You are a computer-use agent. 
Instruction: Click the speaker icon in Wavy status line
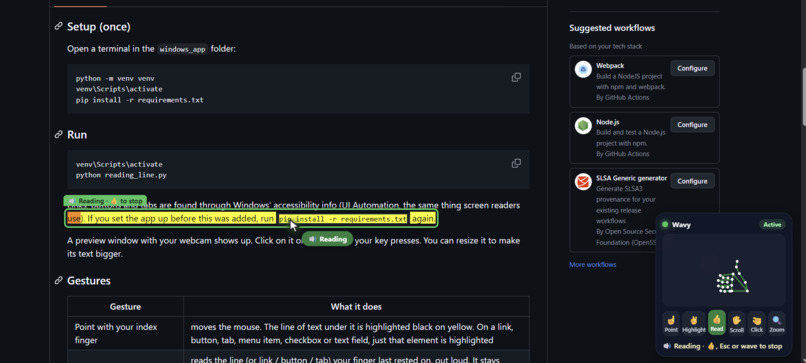[667, 346]
